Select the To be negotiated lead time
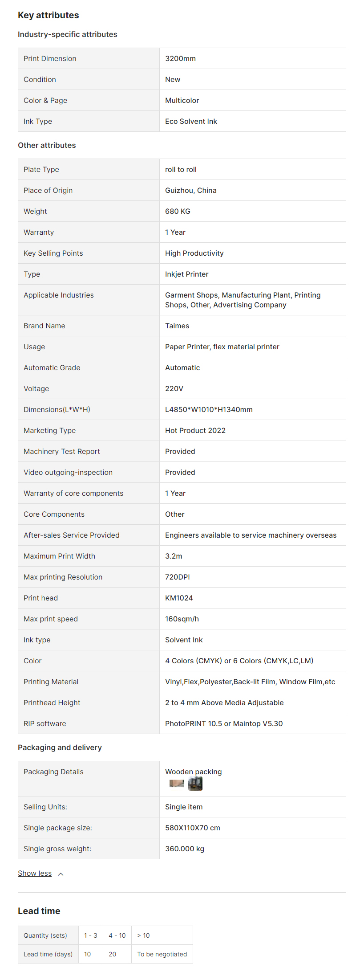364x980 pixels. pyautogui.click(x=162, y=954)
